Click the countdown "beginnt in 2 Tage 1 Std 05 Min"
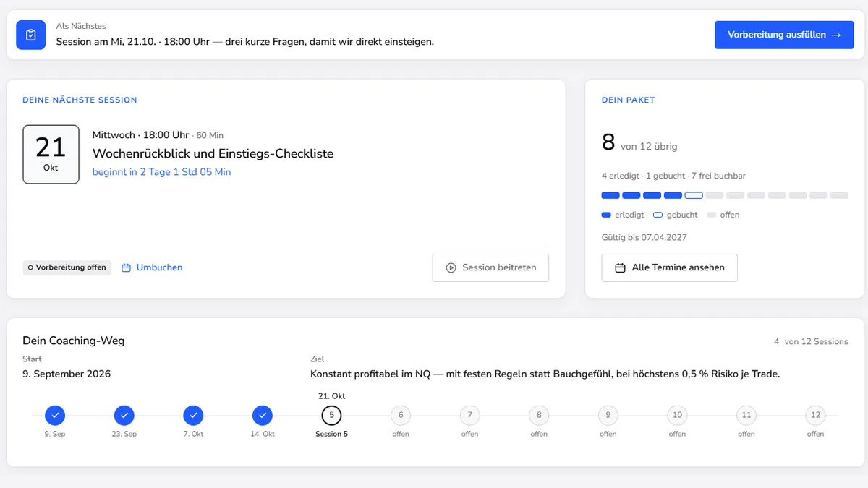Image resolution: width=868 pixels, height=488 pixels. 162,172
